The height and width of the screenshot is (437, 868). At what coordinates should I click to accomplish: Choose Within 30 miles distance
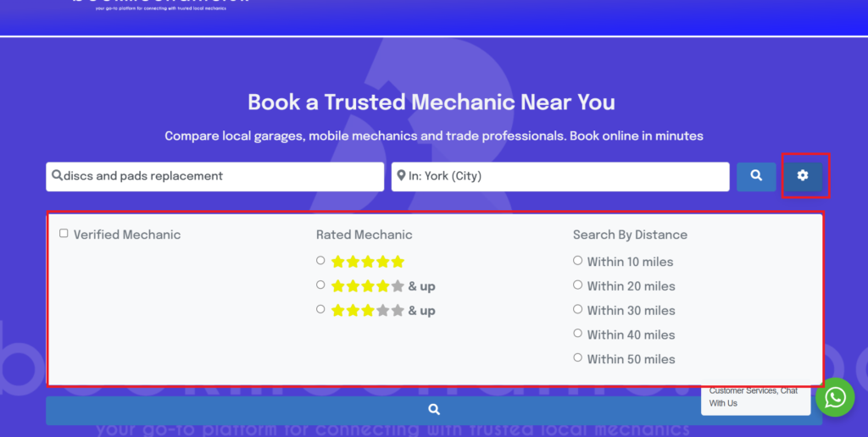pyautogui.click(x=577, y=310)
